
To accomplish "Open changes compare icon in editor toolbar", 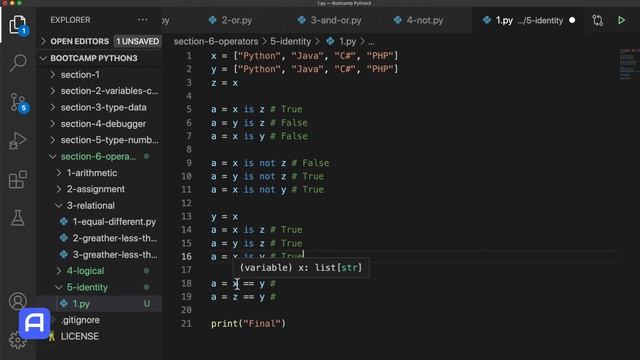I will click(598, 20).
